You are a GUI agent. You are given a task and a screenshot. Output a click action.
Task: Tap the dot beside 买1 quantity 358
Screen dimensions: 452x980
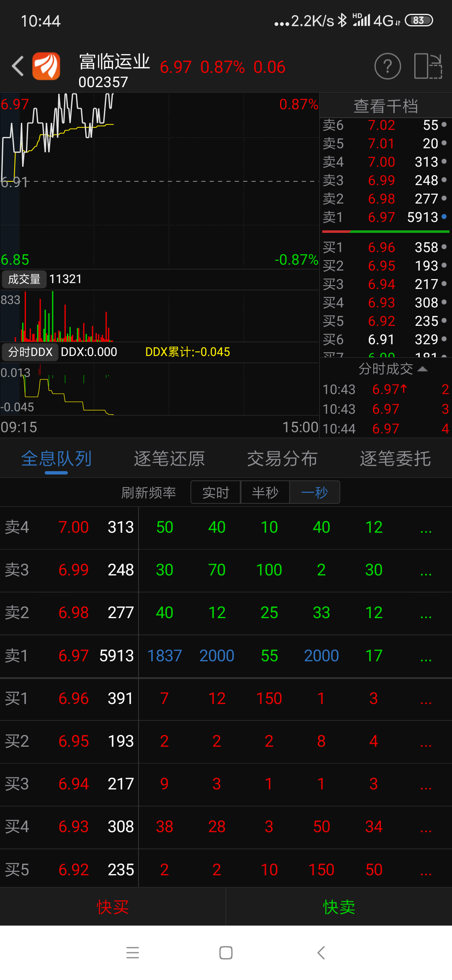[x=444, y=247]
